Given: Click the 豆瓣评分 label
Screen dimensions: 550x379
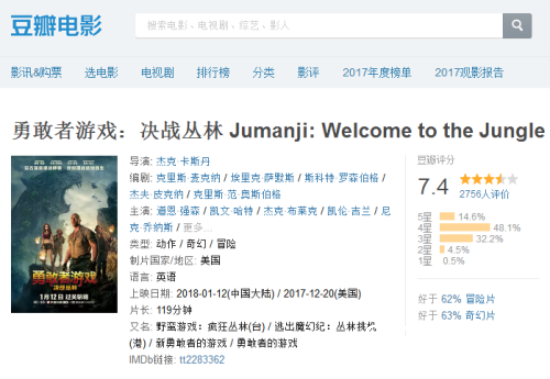Looking at the screenshot, I should pyautogui.click(x=436, y=160).
